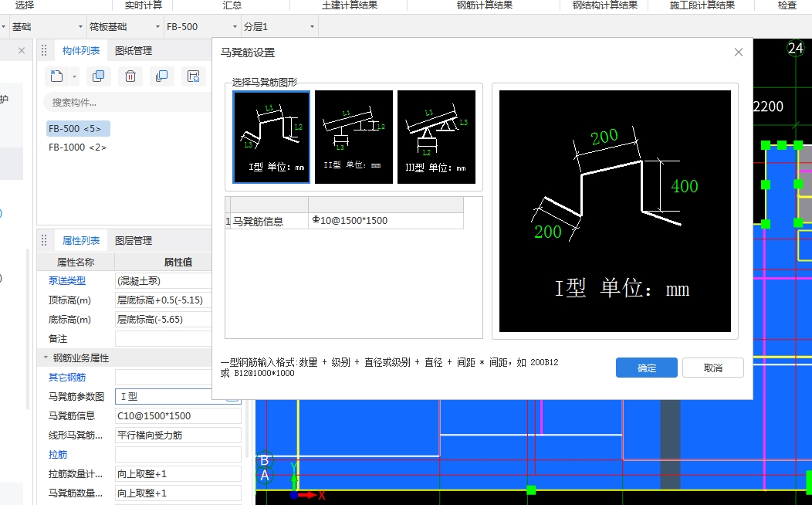Click 选择 in top menu

25,5
